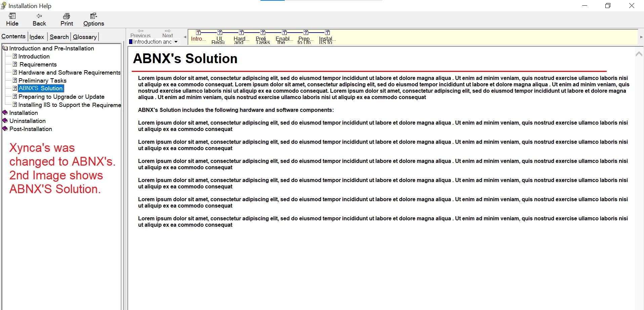Screen dimensions: 644x310
Task: Click the Prep... browse sequence icon
Action: [306, 32]
